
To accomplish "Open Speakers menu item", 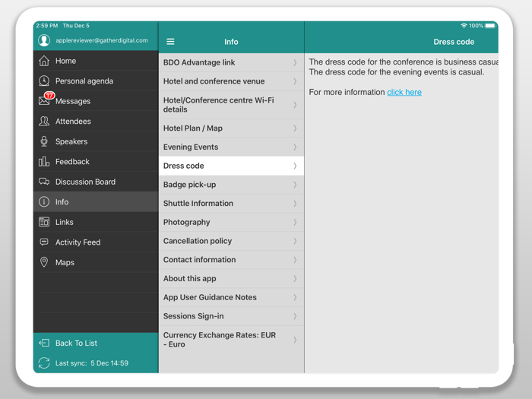I will pyautogui.click(x=96, y=141).
